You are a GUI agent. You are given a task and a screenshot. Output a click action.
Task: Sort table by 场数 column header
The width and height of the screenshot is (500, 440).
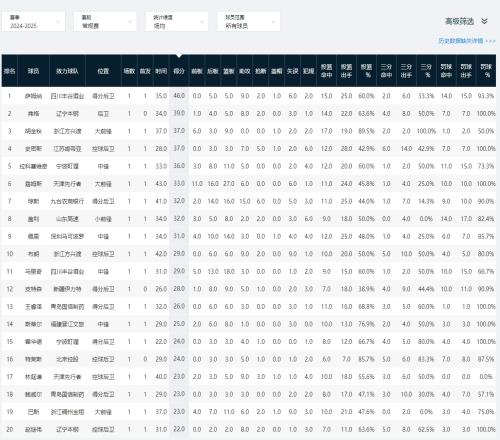click(129, 71)
